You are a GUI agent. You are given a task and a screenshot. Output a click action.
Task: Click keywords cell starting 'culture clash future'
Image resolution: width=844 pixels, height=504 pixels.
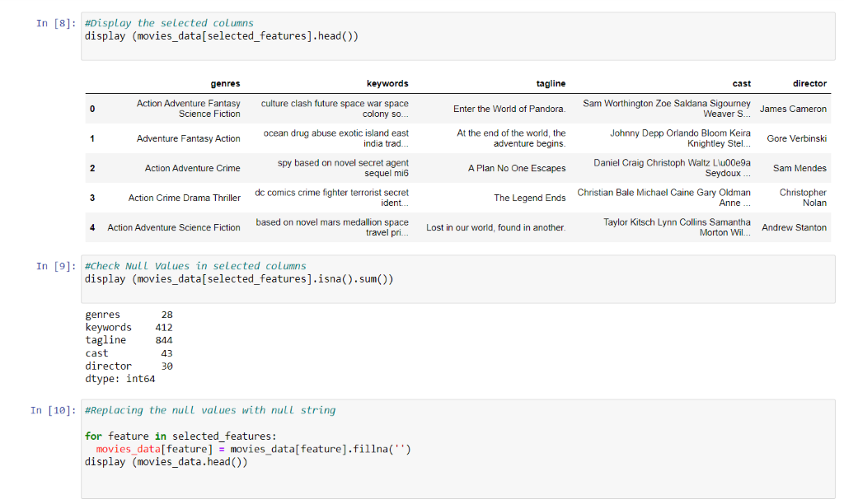(335, 109)
